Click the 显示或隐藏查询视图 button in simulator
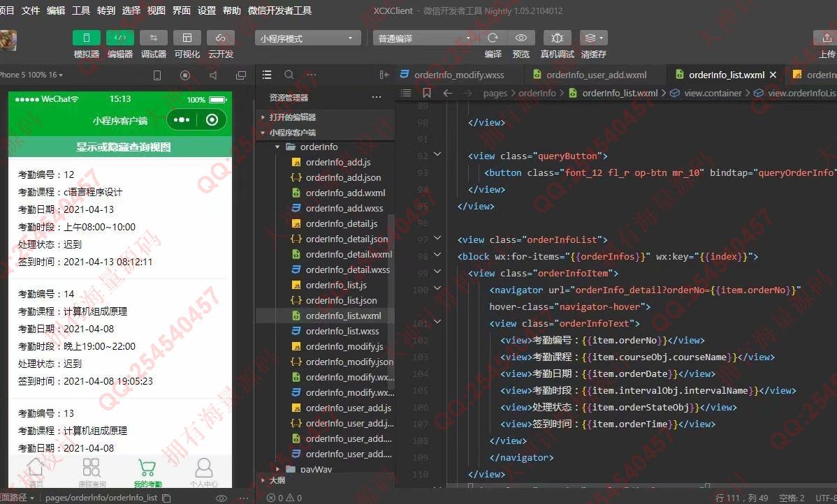The height and width of the screenshot is (504, 837). [x=123, y=147]
